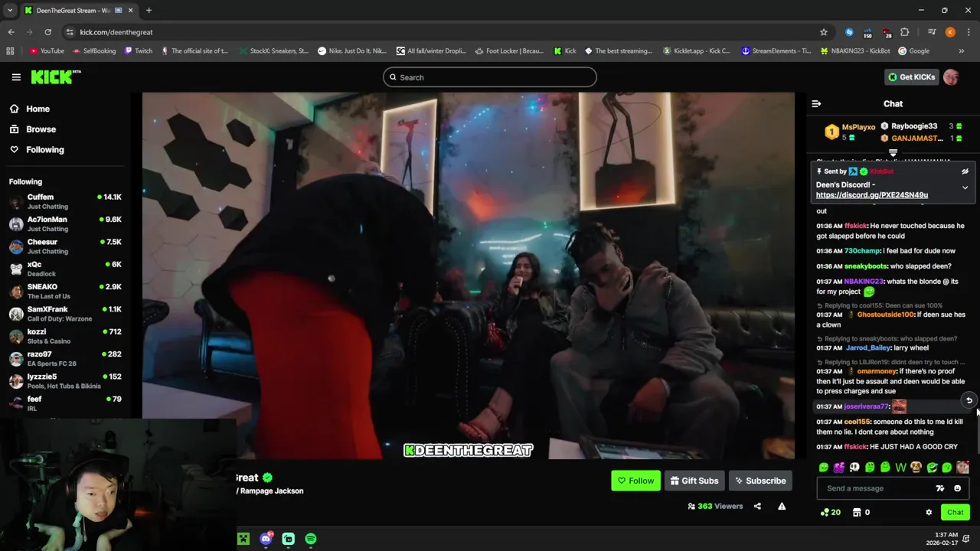980x551 pixels.
Task: Collapse the chat panel with arrow icon
Action: [816, 103]
